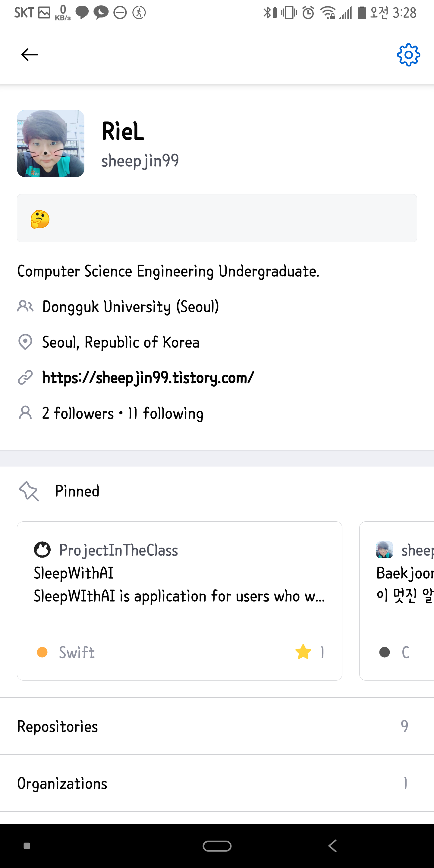
Task: Tap the Bluetooth status bar icon
Action: pyautogui.click(x=270, y=13)
